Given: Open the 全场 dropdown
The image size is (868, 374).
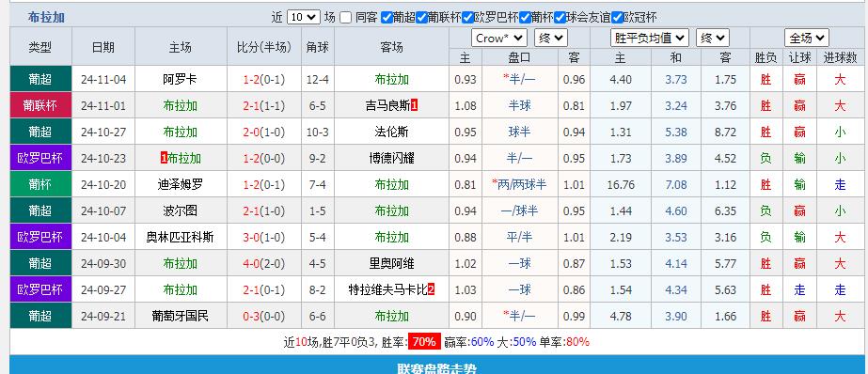Looking at the screenshot, I should pos(807,39).
